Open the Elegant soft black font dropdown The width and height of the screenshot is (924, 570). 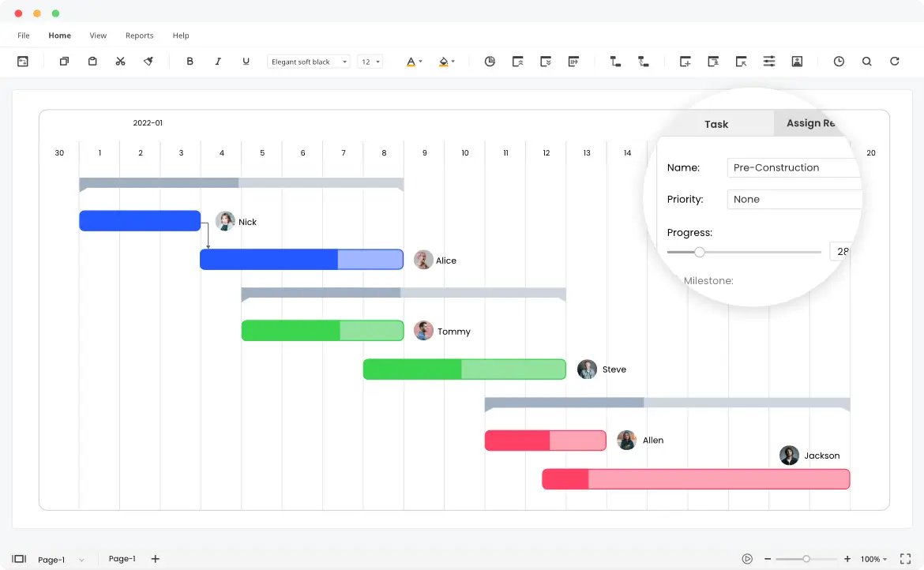pyautogui.click(x=308, y=61)
